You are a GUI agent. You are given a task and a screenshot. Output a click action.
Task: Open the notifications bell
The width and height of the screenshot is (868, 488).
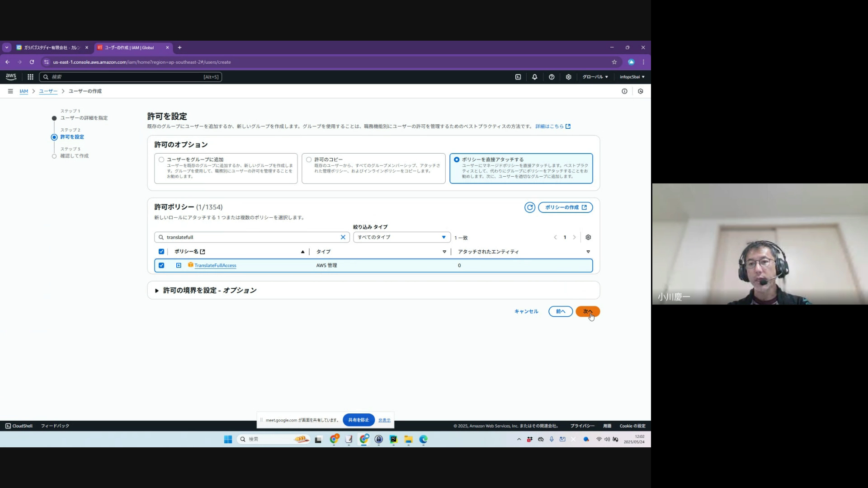534,77
